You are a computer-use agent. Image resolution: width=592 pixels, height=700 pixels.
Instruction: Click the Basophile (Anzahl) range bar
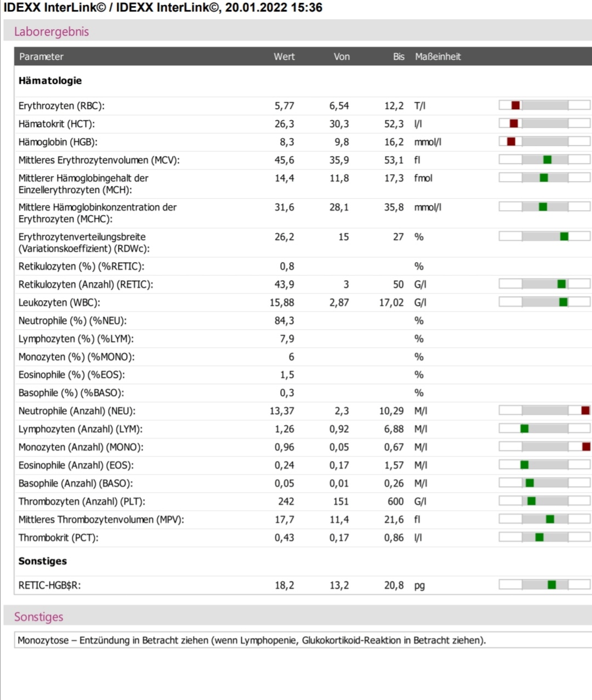544,483
